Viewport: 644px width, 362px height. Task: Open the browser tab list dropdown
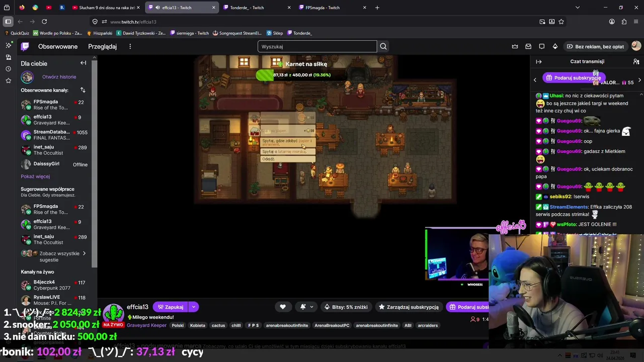click(577, 8)
